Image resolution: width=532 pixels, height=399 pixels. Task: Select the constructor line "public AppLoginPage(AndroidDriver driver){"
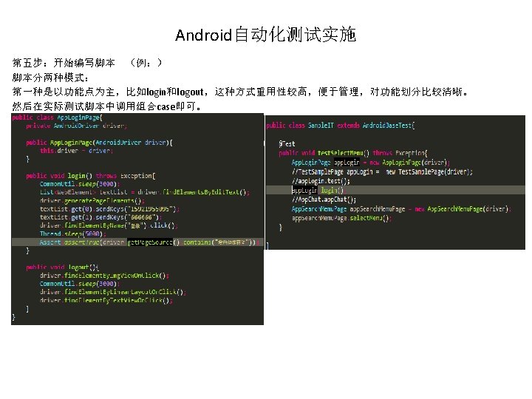tap(100, 143)
